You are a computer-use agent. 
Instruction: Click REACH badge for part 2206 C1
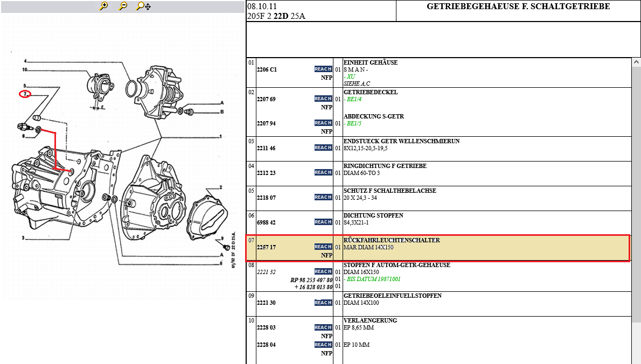pyautogui.click(x=323, y=69)
